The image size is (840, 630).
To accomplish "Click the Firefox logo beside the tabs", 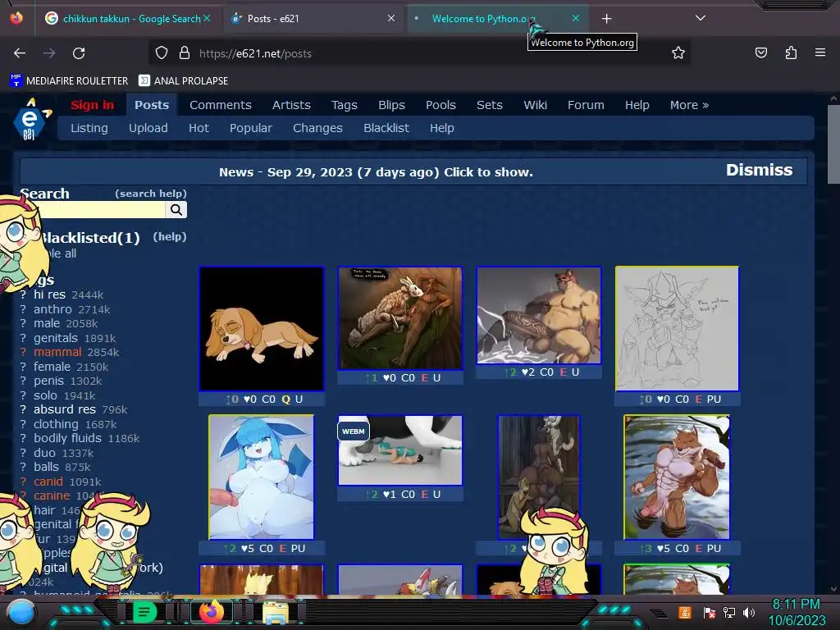I will (x=16, y=18).
